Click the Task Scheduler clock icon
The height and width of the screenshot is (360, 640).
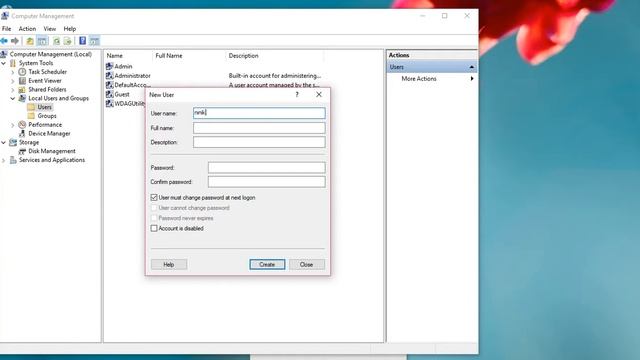point(22,72)
